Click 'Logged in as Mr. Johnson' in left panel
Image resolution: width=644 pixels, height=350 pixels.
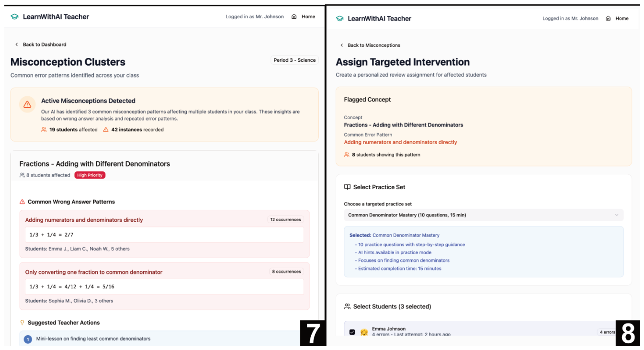point(255,17)
